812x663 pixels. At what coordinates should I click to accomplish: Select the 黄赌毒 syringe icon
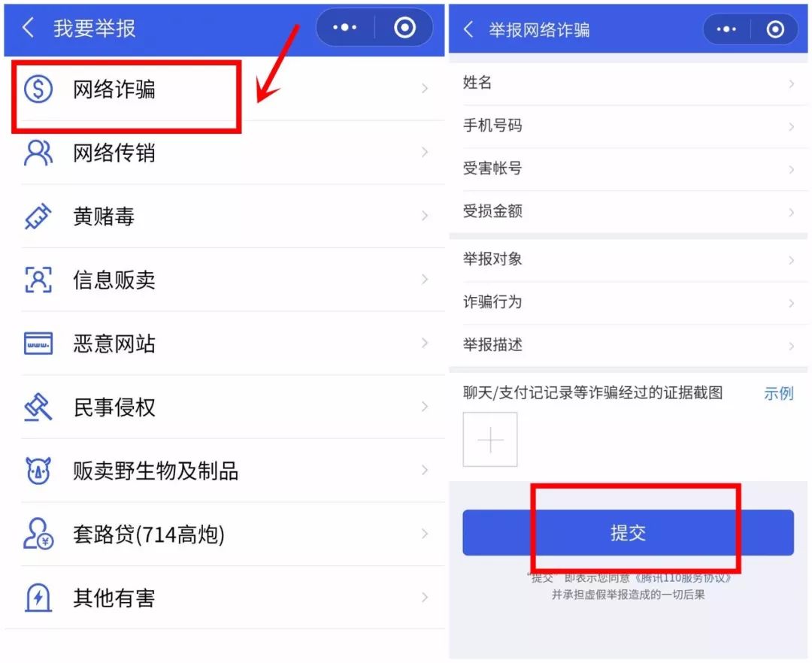click(x=37, y=216)
